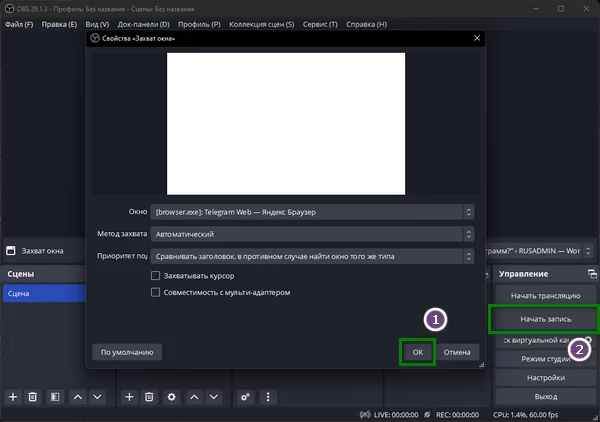Open source properties gear icon

[172, 397]
